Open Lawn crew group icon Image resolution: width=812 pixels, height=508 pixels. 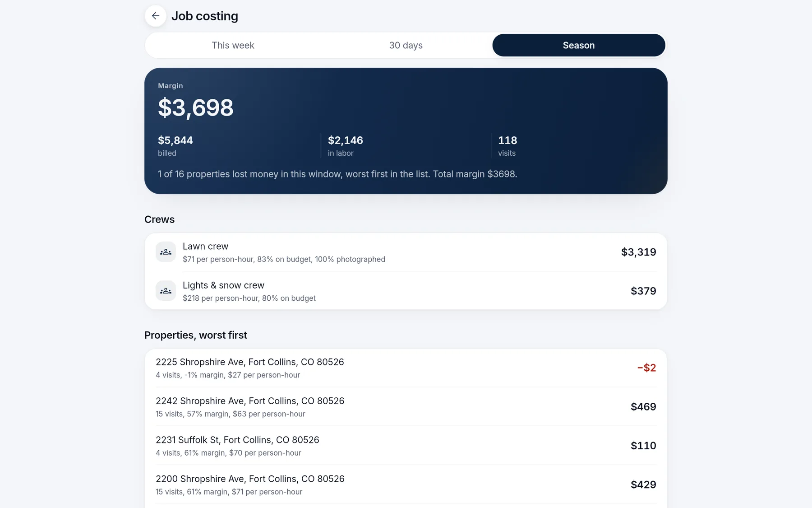[x=166, y=252]
